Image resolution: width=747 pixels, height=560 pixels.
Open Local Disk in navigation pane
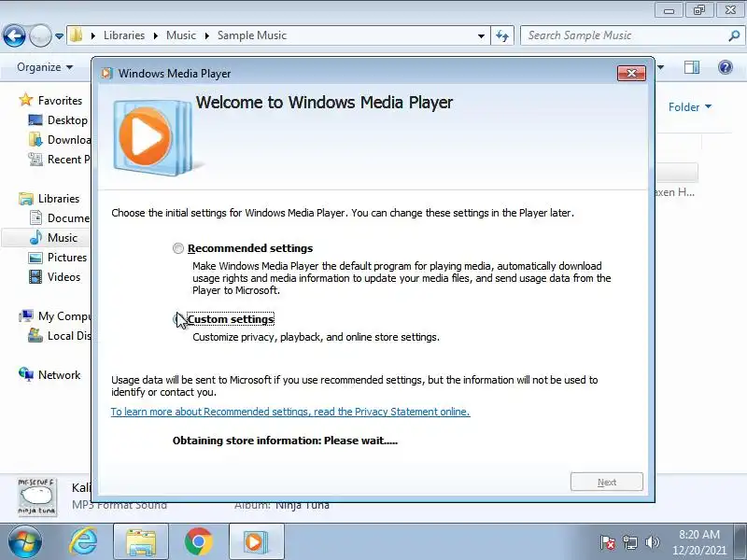(60, 336)
